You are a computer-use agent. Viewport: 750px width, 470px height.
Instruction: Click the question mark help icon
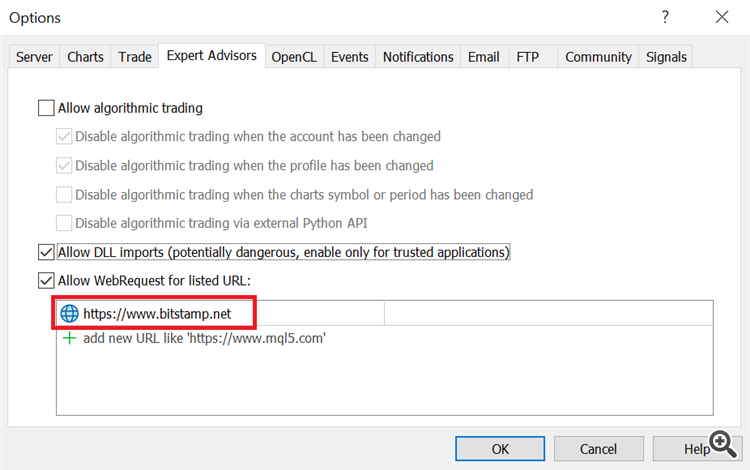(665, 17)
